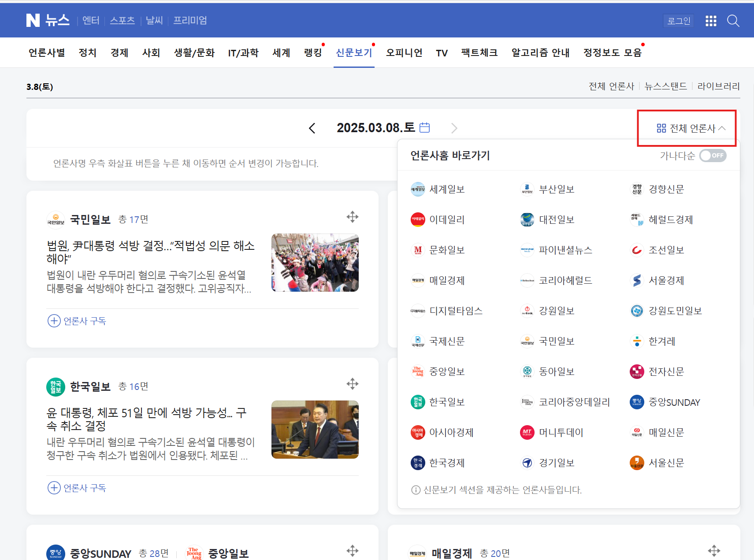Go to 코리아중앙데일리 from the press list

coord(565,402)
